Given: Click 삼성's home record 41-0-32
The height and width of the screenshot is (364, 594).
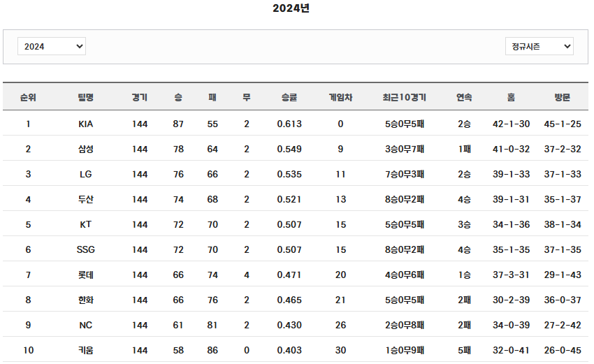Looking at the screenshot, I should (511, 149).
